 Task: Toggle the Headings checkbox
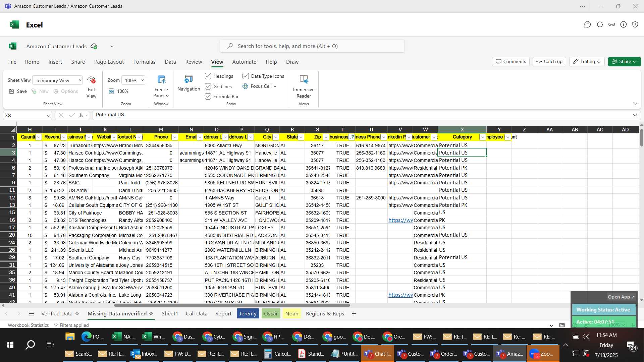pos(208,76)
